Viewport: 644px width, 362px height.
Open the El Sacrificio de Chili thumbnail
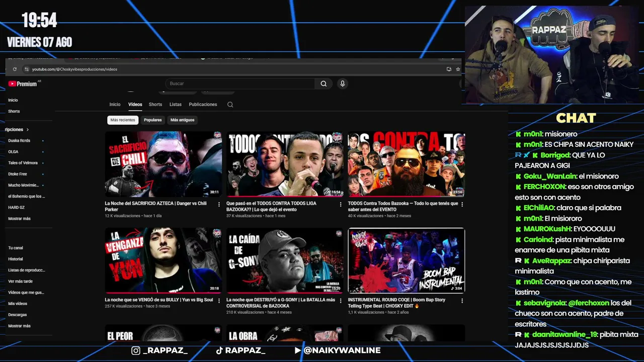[x=164, y=164]
